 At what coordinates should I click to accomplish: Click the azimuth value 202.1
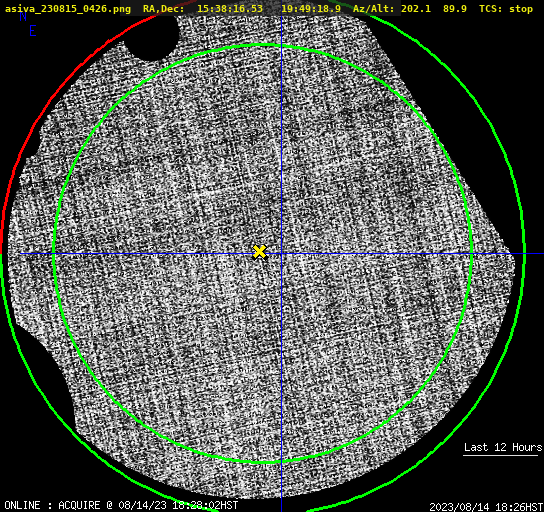(x=416, y=9)
